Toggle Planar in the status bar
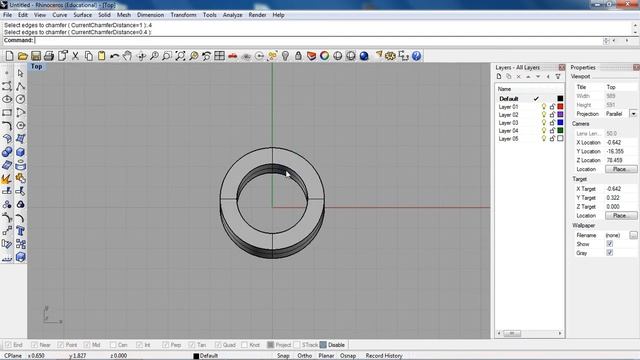The height and width of the screenshot is (360, 640). click(x=326, y=356)
